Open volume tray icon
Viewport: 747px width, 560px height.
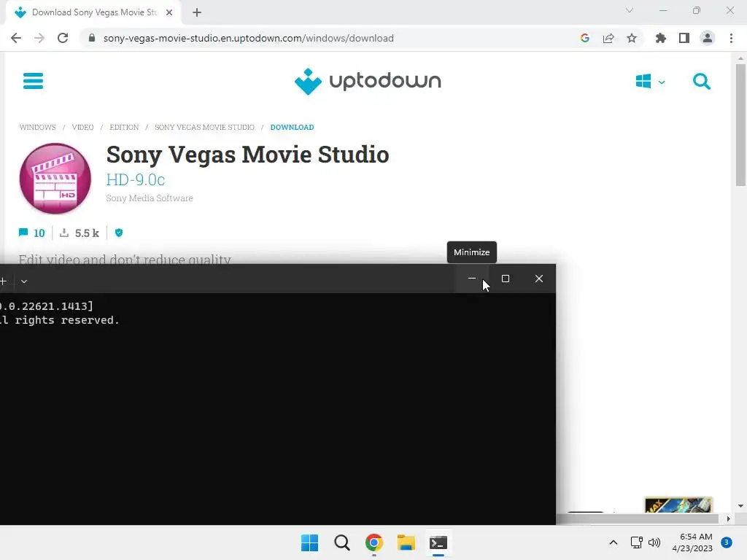coord(654,542)
